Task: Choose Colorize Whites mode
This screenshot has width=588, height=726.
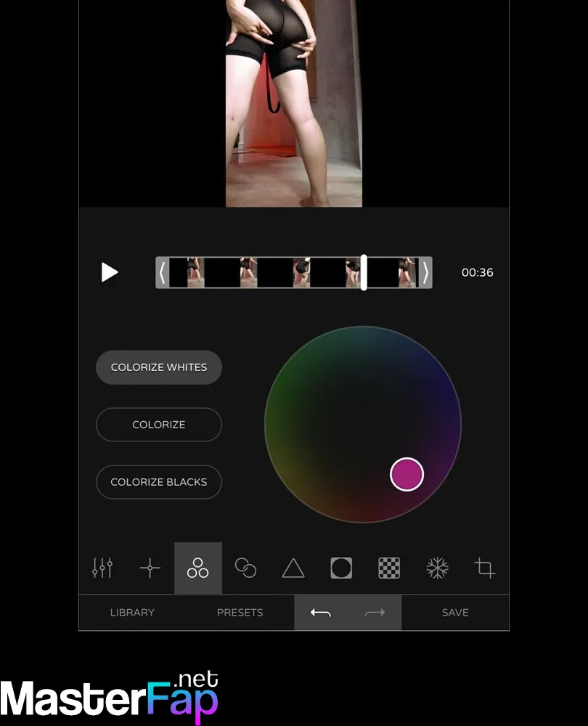Action: click(159, 367)
